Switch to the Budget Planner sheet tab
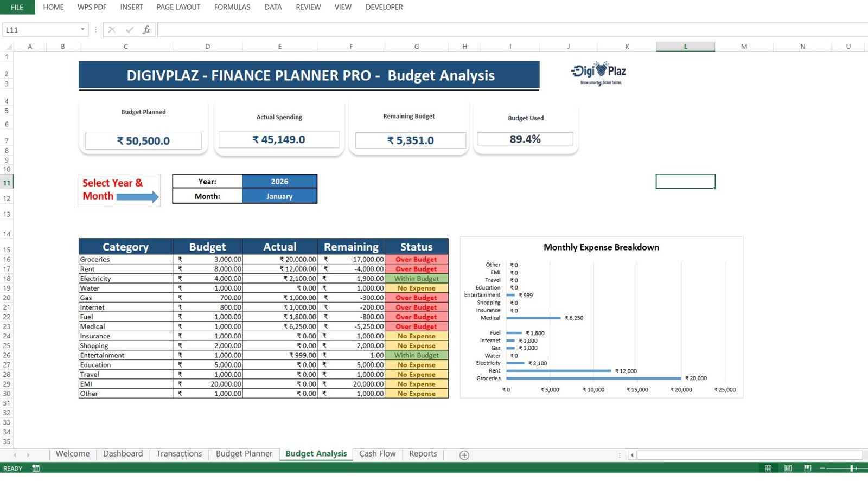Image resolution: width=868 pixels, height=488 pixels. click(244, 454)
